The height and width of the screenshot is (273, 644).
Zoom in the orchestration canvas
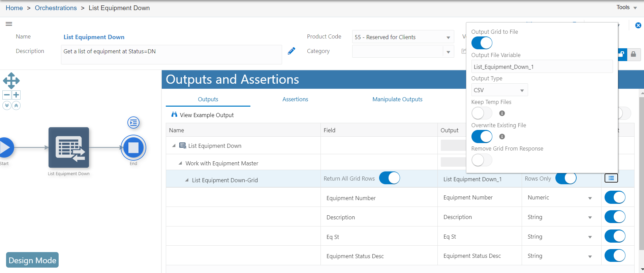[16, 95]
